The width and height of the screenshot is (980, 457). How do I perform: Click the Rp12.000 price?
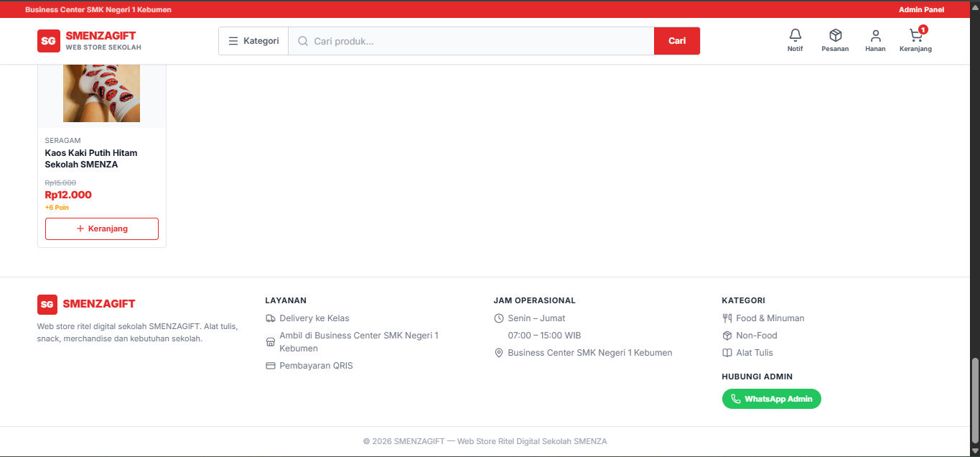click(68, 195)
